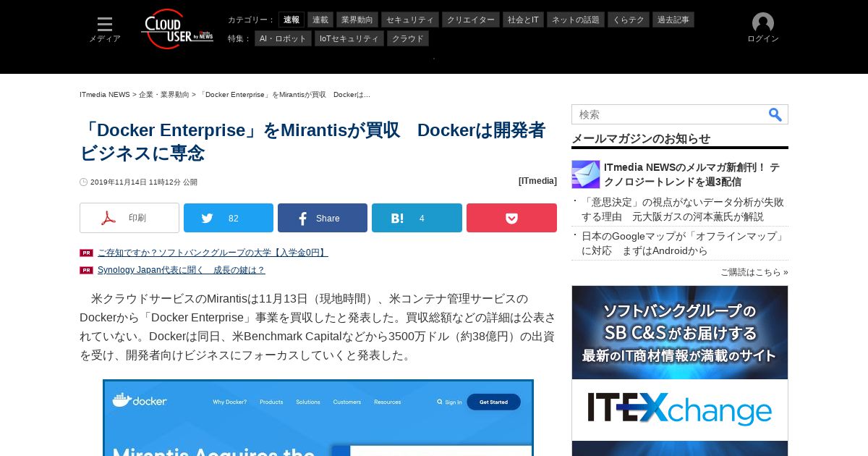
Task: Click the current-page breadcrumb 「Docker Enterprise」をMirantisが買収
Action: (x=284, y=95)
